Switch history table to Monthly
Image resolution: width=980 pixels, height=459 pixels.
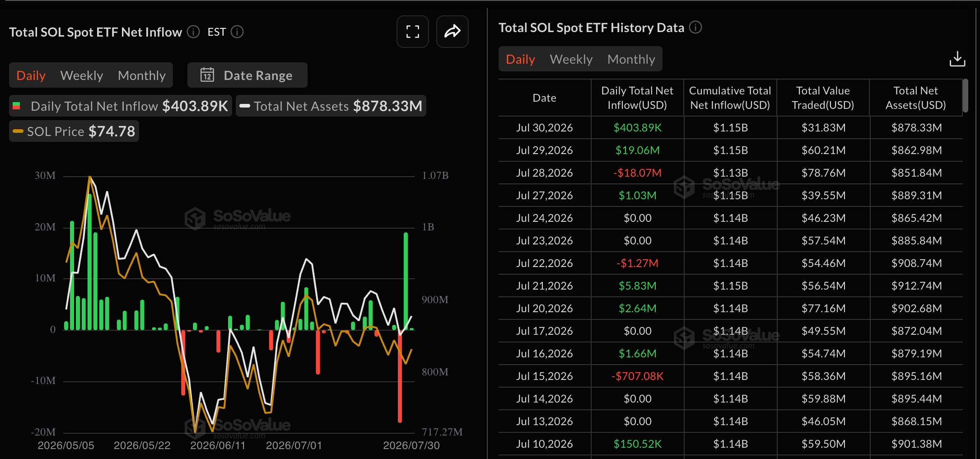coord(631,59)
